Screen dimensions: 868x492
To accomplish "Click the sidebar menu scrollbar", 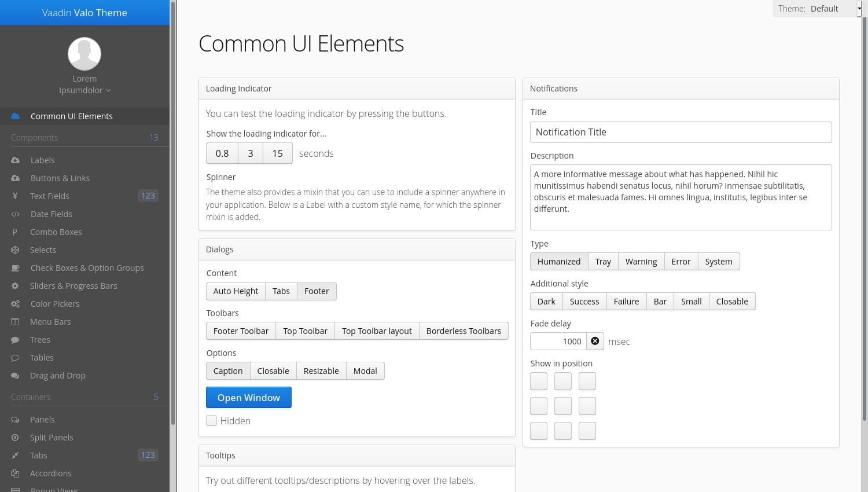I will click(172, 213).
